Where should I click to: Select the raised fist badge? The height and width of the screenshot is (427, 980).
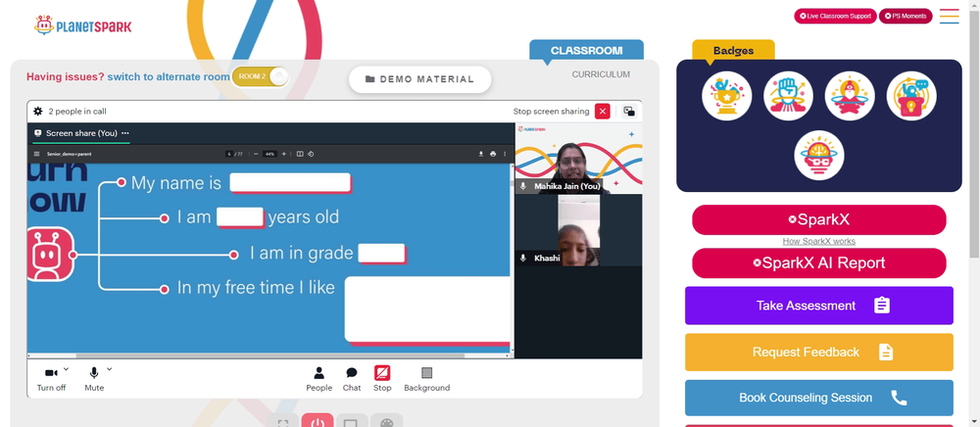[x=788, y=96]
